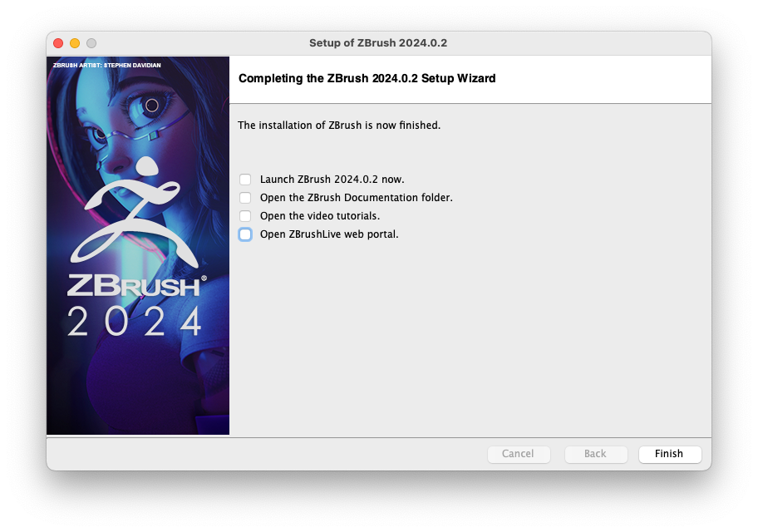Click the Launch ZBrush 2024.0.2 now label
Viewport: 758px width, 532px height.
[332, 179]
